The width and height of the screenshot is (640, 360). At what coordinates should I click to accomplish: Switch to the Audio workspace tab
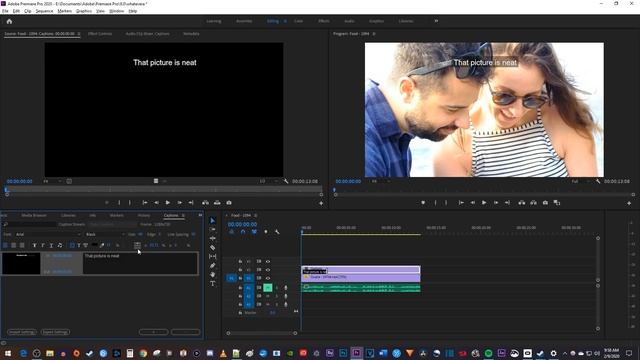click(x=349, y=21)
